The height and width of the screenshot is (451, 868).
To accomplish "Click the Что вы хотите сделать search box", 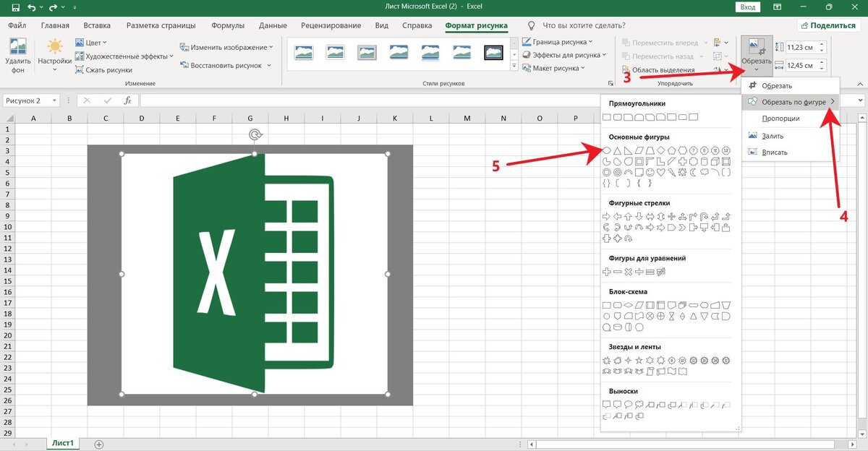I will click(x=584, y=25).
